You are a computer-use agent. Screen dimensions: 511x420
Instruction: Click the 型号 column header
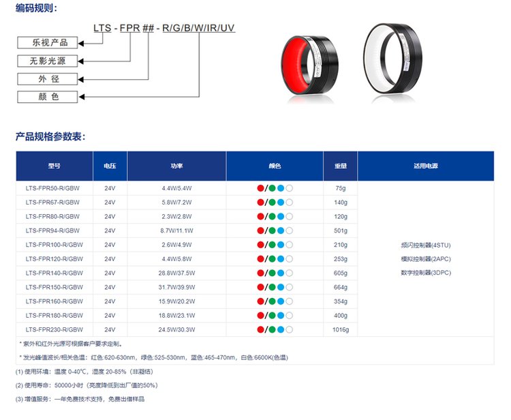55,166
